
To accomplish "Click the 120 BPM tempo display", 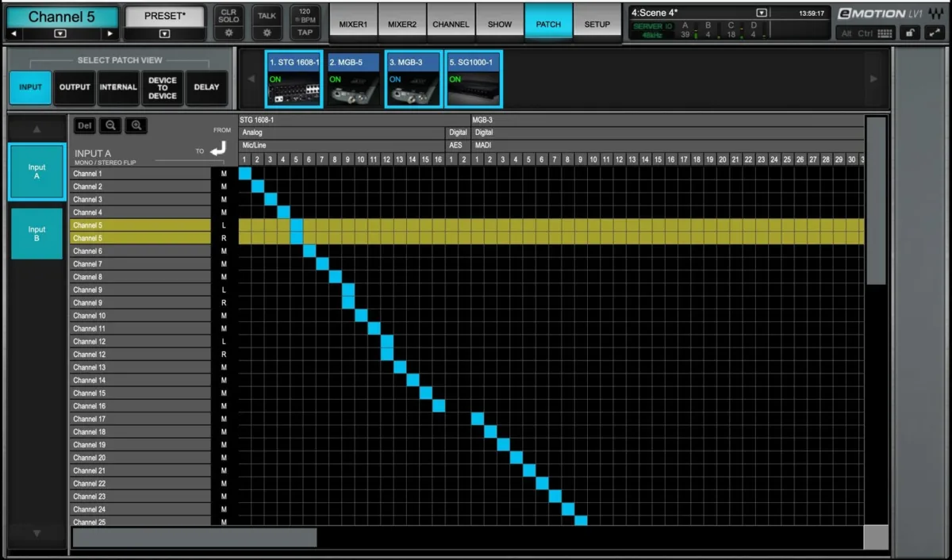I will coord(305,16).
